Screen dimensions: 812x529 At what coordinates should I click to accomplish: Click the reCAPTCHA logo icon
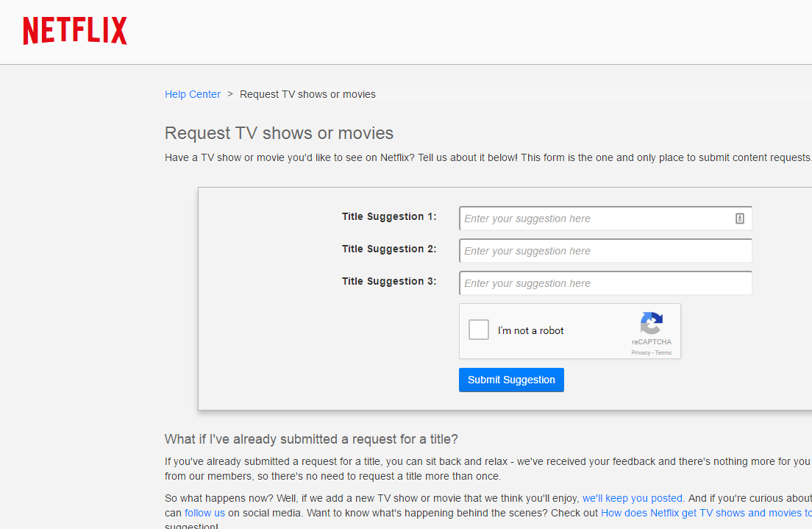pos(652,323)
